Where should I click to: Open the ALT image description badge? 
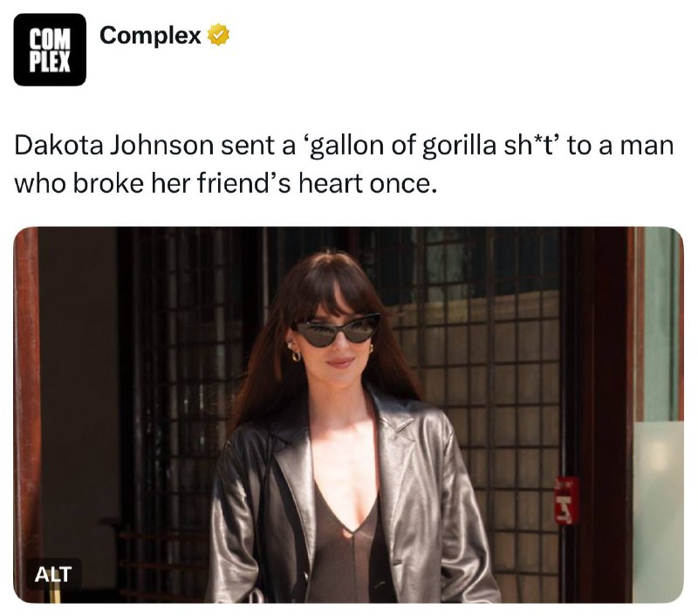coord(53,574)
